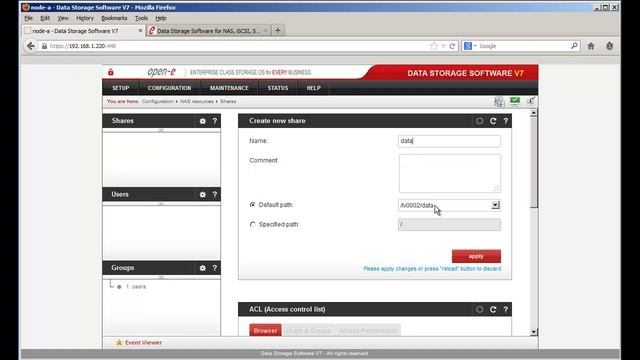Click the server icon beside breadcrumb bar
Image resolution: width=640 pixels, height=360 pixels.
[499, 102]
